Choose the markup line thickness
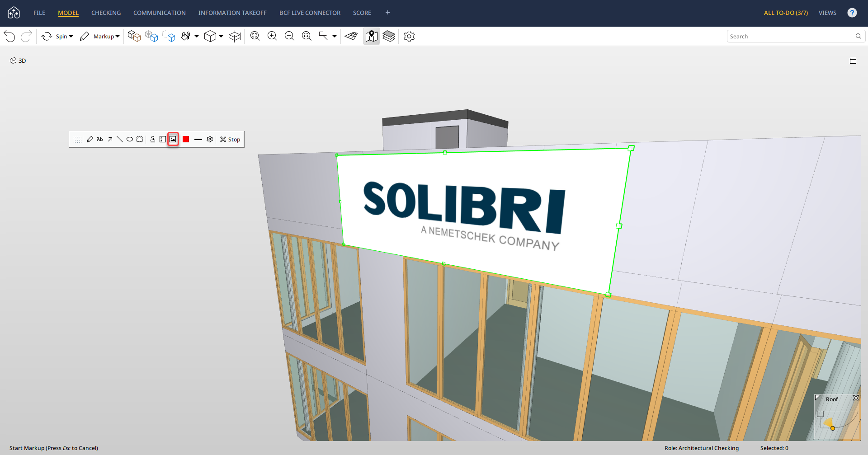 coord(198,139)
